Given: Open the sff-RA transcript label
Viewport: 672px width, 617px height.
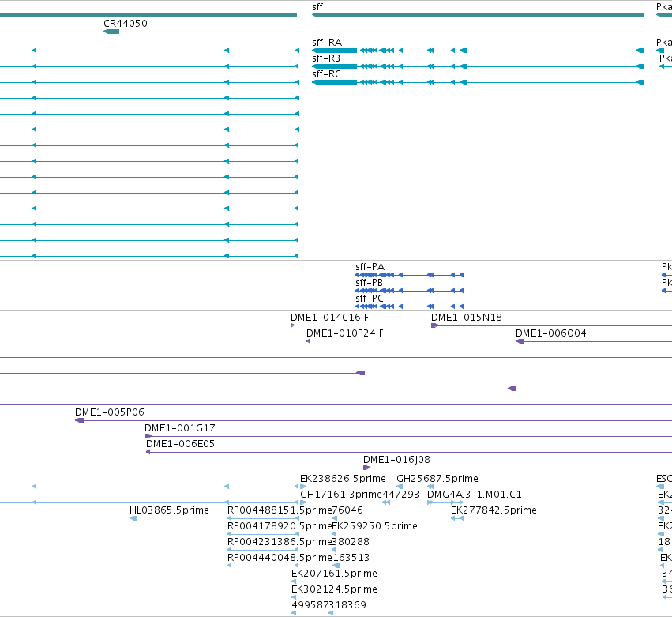Looking at the screenshot, I should (x=327, y=43).
